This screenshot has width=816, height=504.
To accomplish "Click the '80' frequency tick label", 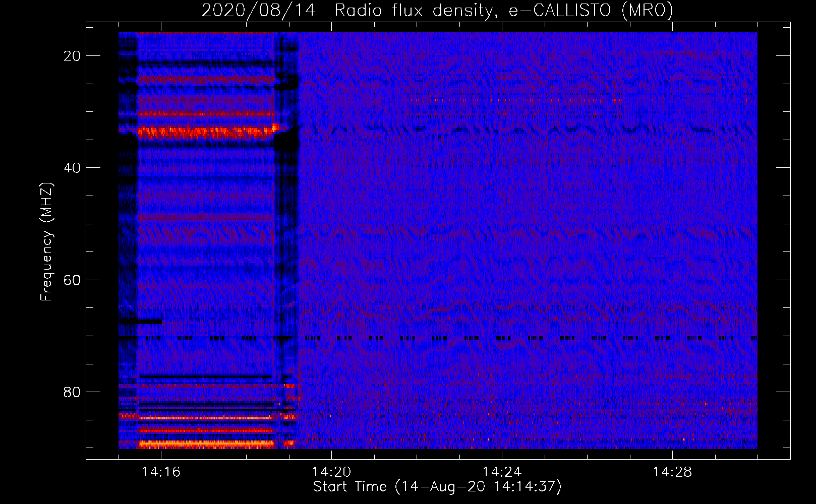I will tap(73, 392).
